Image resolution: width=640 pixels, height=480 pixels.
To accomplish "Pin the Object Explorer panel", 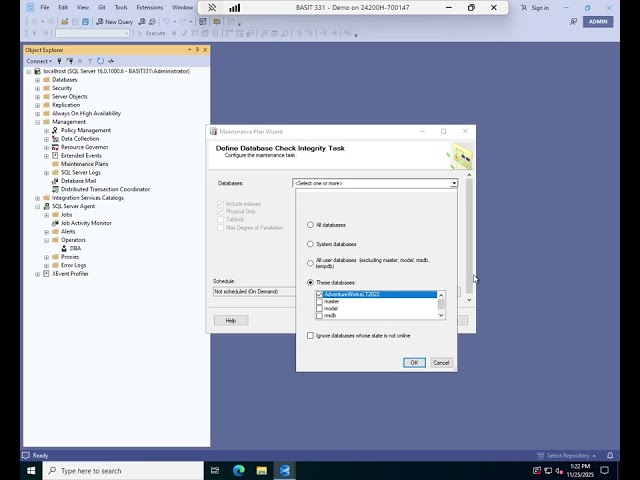I will coord(197,50).
